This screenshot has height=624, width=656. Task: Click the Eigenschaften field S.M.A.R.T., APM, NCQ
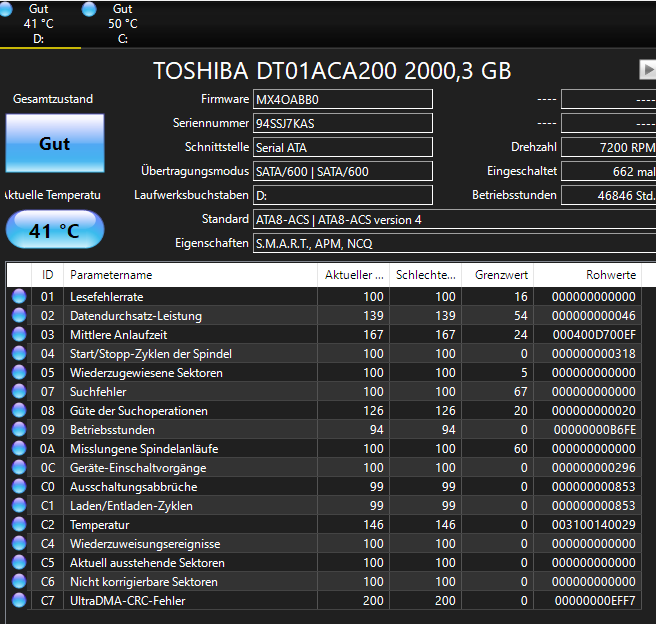[x=454, y=243]
